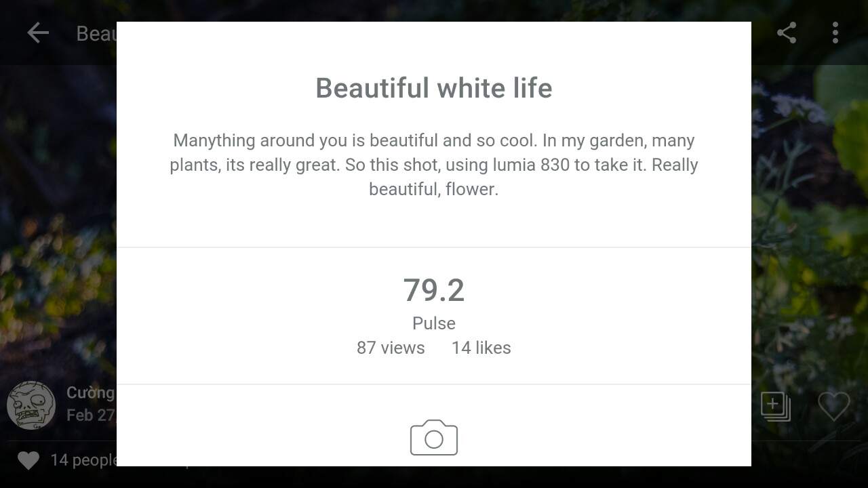The height and width of the screenshot is (488, 868).
Task: Dismiss dialog via dimmed flowers on right
Action: click(x=810, y=224)
